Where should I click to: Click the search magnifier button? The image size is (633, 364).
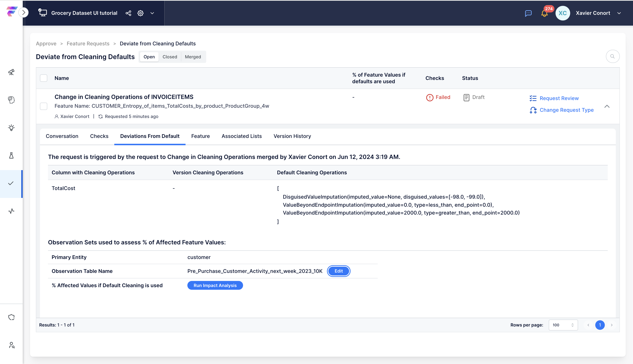coord(612,57)
